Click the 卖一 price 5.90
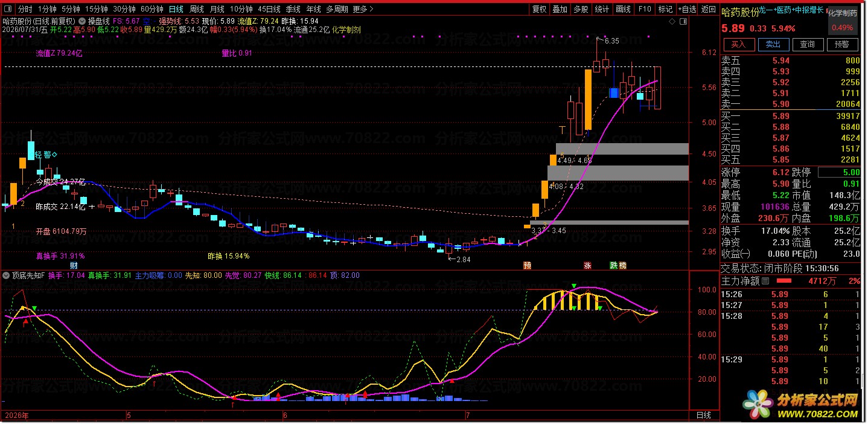Screen dimensions: 868x424 tap(781, 104)
